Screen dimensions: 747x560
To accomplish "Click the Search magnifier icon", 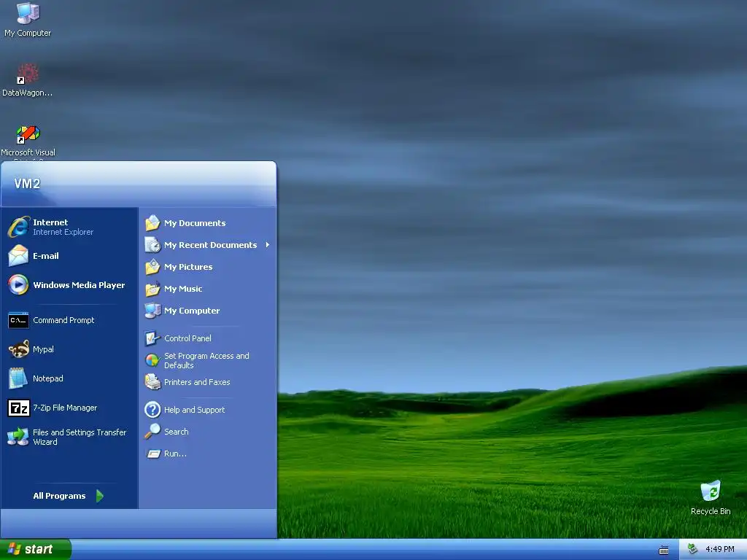I will [152, 432].
